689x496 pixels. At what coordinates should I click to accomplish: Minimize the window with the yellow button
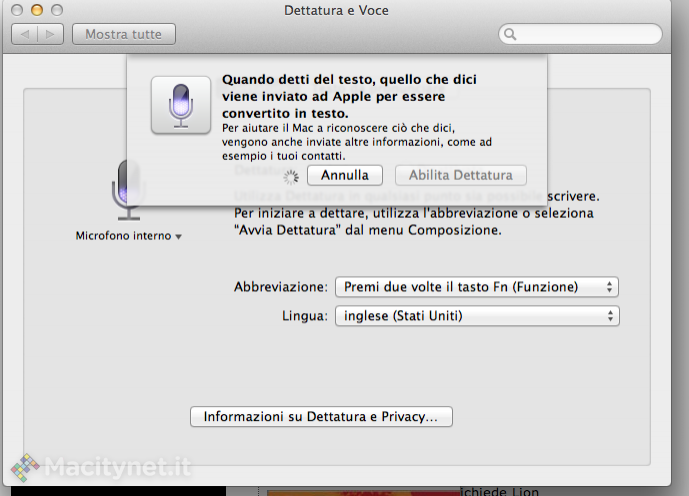click(x=37, y=10)
